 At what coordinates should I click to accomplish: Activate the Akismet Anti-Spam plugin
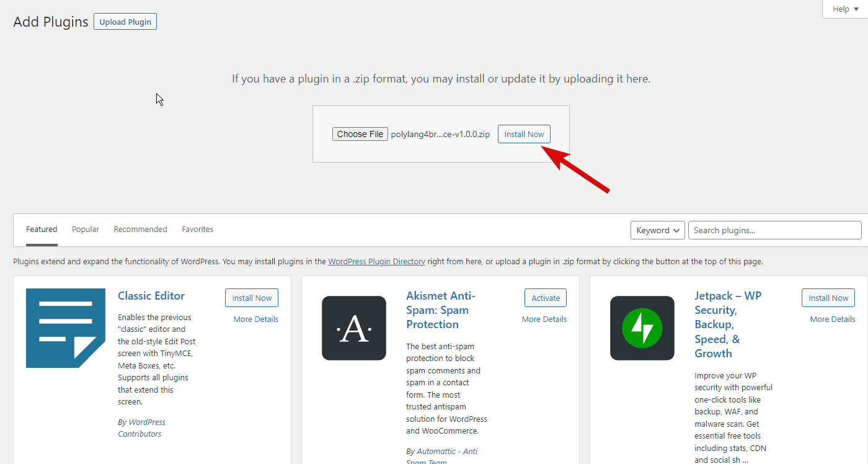coord(546,298)
